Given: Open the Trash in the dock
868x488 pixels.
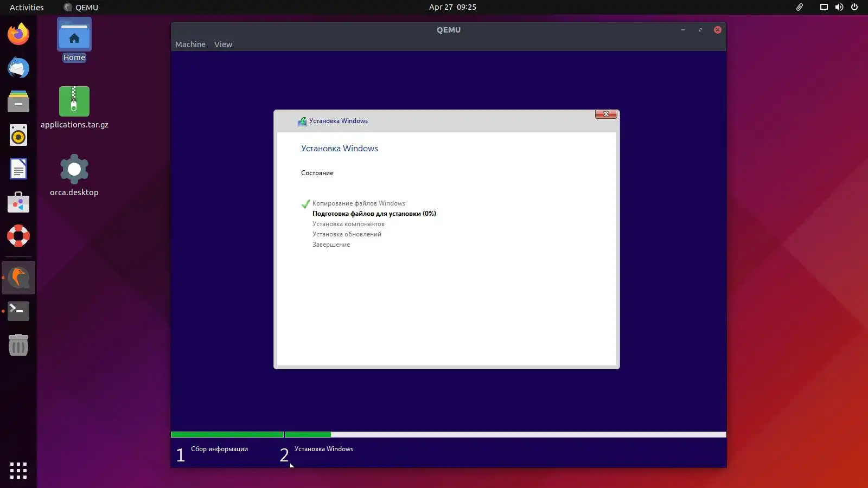Looking at the screenshot, I should coord(18,345).
